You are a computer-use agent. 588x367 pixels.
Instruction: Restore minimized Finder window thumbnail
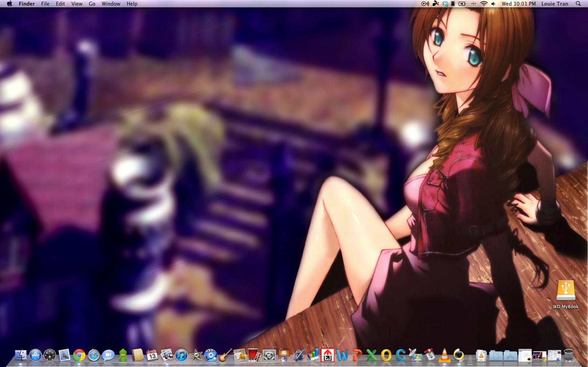[x=554, y=355]
